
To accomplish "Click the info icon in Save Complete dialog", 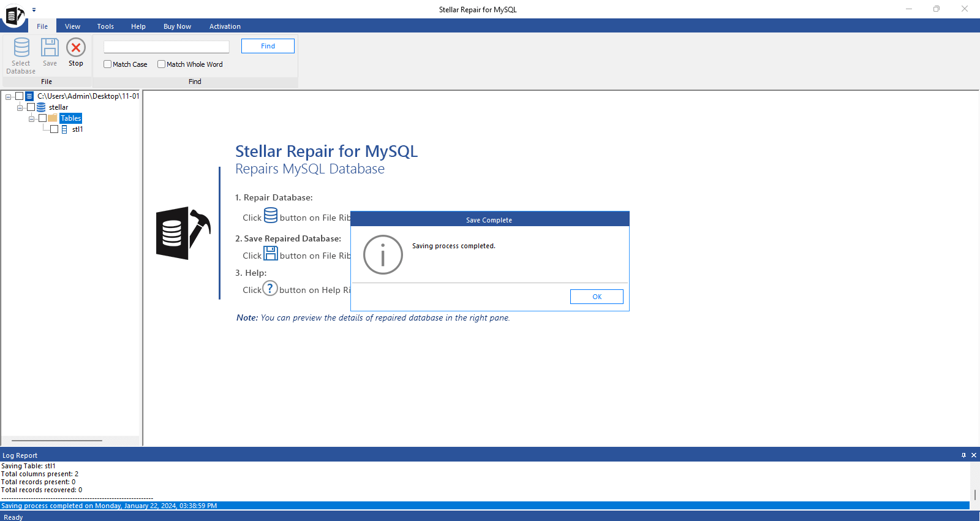I will pos(383,255).
